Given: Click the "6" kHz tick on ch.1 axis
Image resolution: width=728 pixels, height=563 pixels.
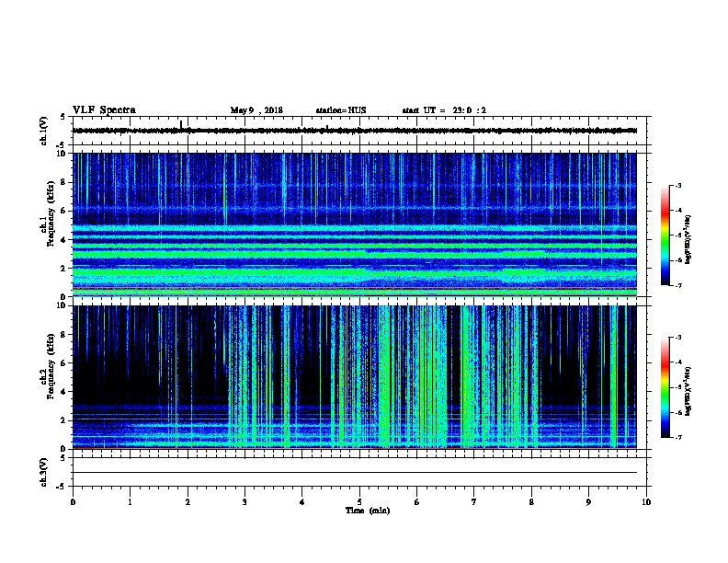Looking at the screenshot, I should pyautogui.click(x=64, y=211).
